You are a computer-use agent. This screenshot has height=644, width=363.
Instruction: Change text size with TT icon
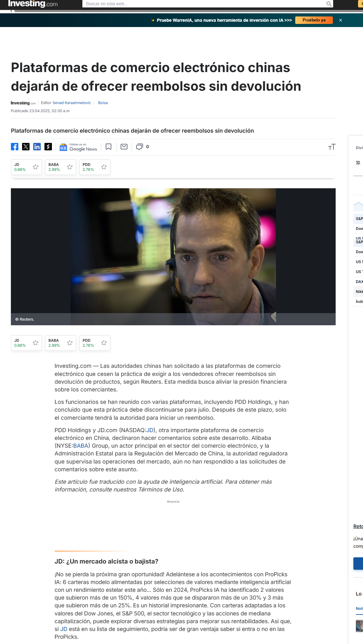(x=332, y=147)
